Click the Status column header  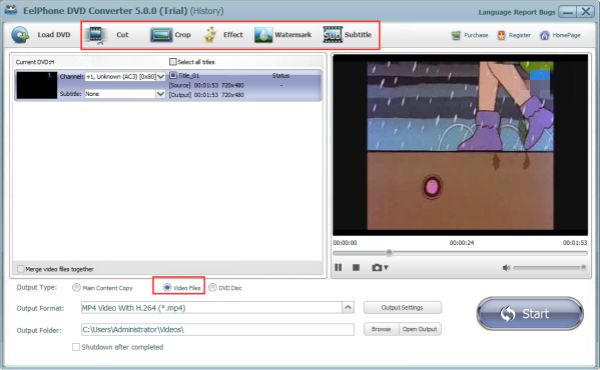[x=280, y=76]
